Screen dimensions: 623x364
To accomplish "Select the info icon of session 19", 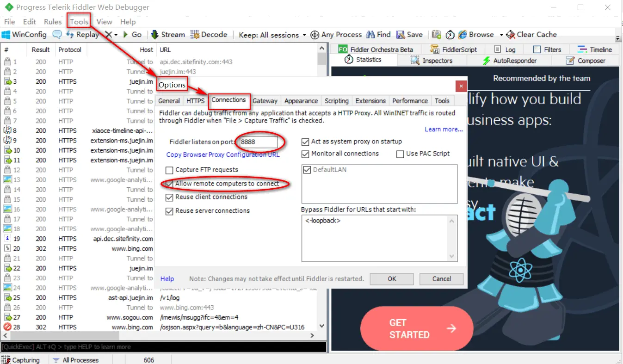I will 8,239.
